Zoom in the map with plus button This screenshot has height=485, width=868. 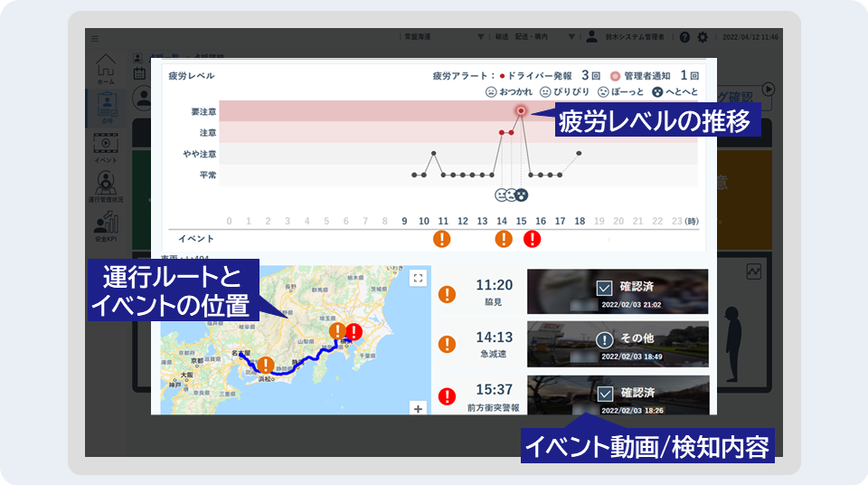[418, 408]
